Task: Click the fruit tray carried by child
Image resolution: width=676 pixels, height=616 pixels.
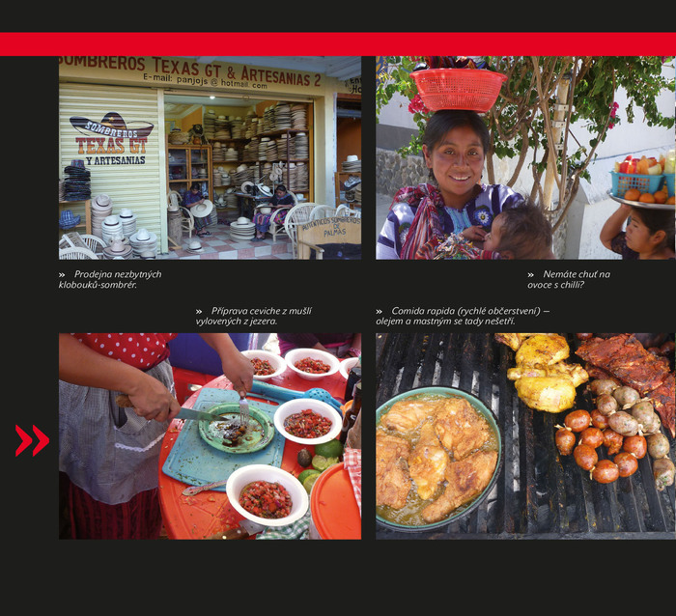Action: click(x=642, y=182)
